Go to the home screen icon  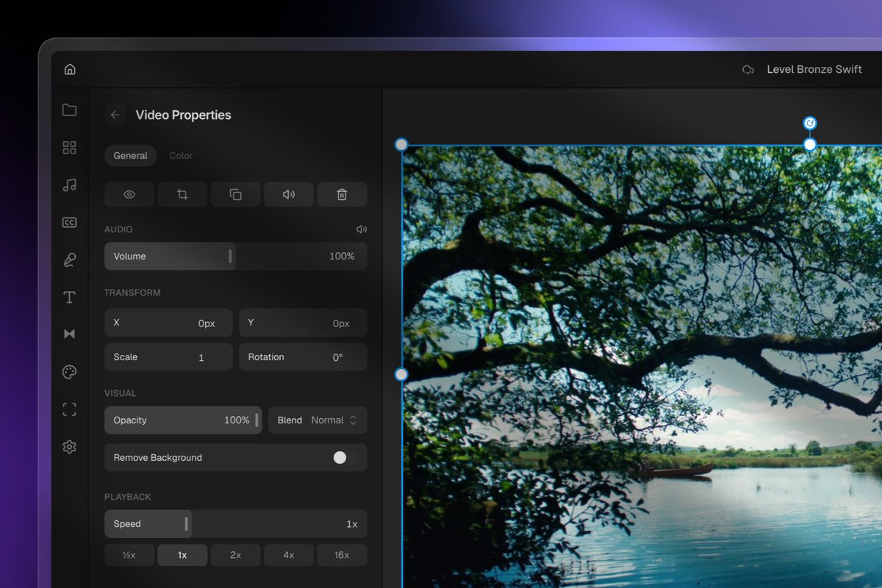[70, 69]
